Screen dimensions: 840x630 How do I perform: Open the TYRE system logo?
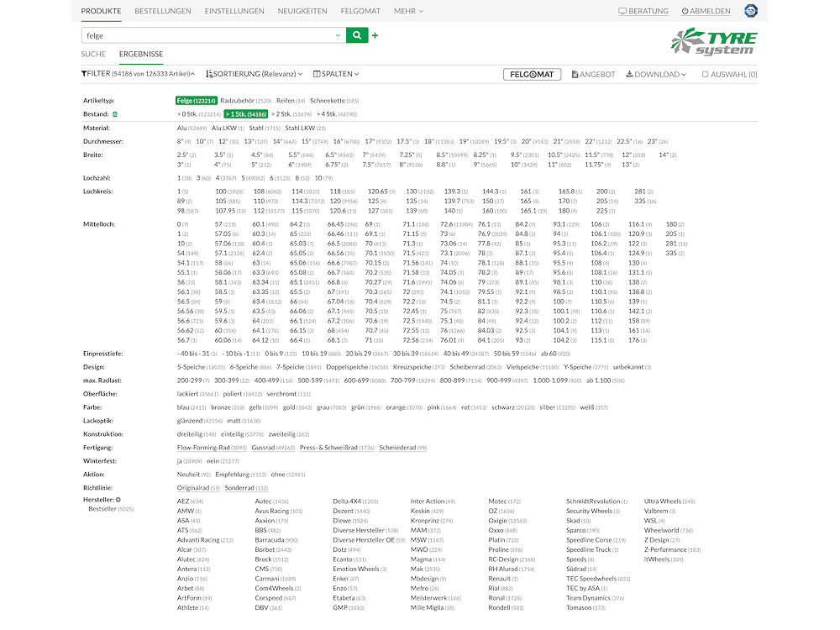pos(713,41)
